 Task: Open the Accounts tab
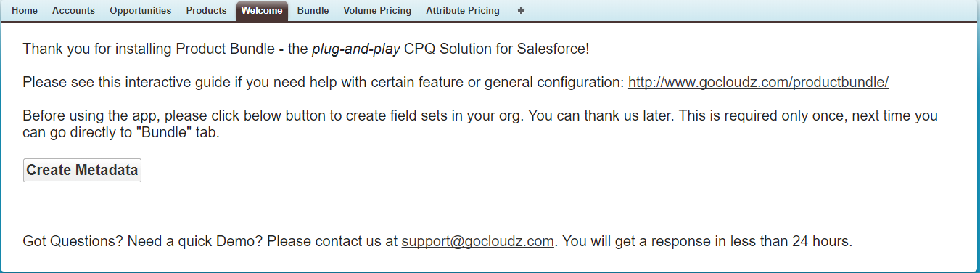(73, 11)
